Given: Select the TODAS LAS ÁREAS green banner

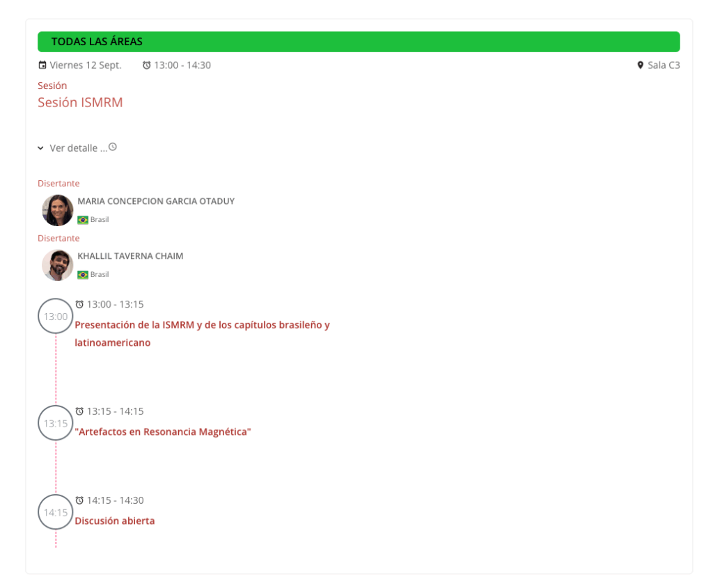Looking at the screenshot, I should click(x=359, y=42).
